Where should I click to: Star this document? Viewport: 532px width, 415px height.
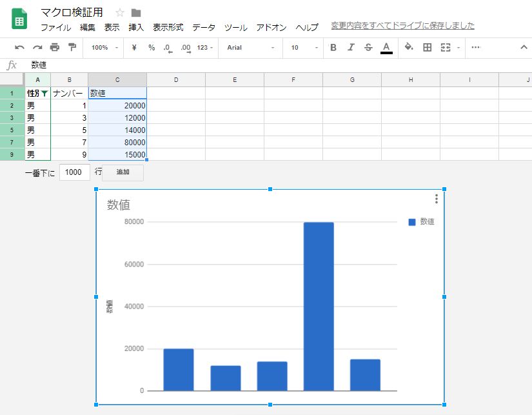coord(120,13)
